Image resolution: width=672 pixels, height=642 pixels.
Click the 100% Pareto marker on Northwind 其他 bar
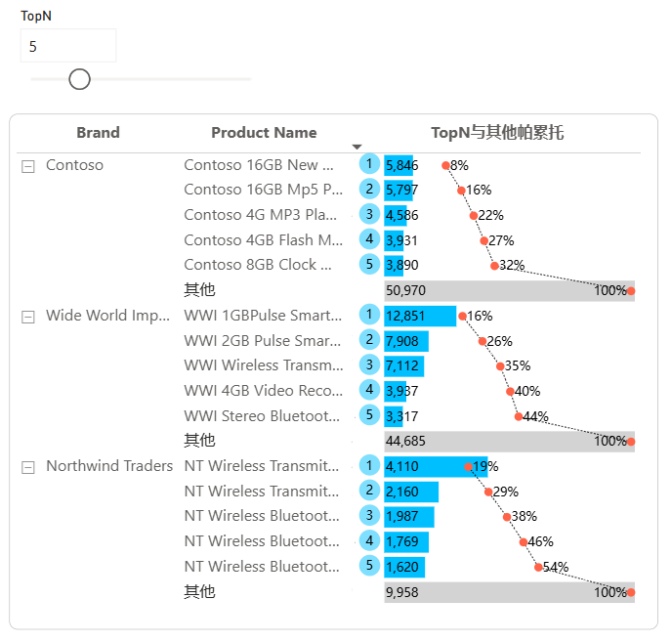pyautogui.click(x=630, y=593)
